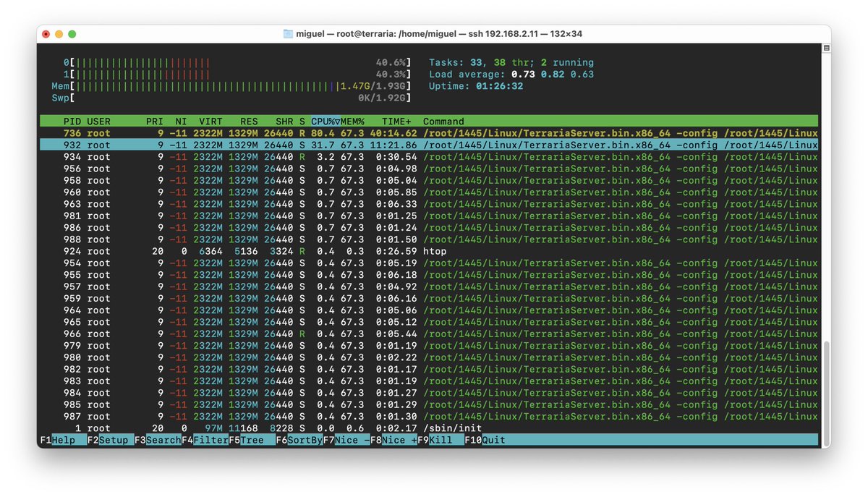This screenshot has height=497, width=868.
Task: Sort by the PRI column header
Action: 155,122
